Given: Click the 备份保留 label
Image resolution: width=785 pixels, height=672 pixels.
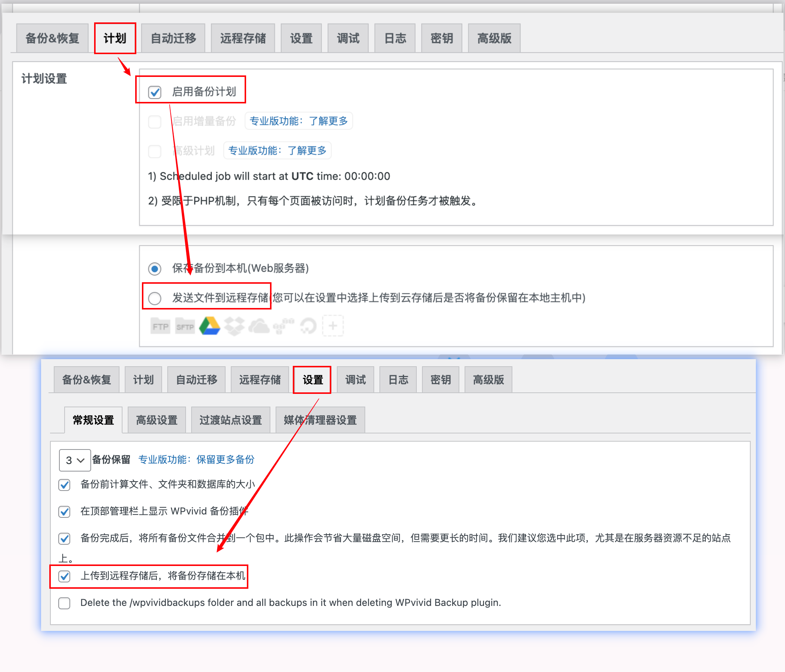Looking at the screenshot, I should [111, 460].
